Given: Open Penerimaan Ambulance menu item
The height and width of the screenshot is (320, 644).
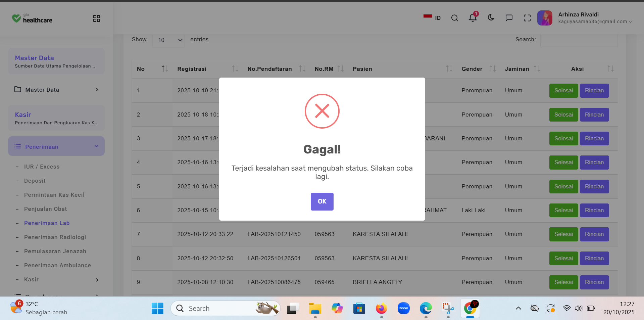Looking at the screenshot, I should coord(57,265).
